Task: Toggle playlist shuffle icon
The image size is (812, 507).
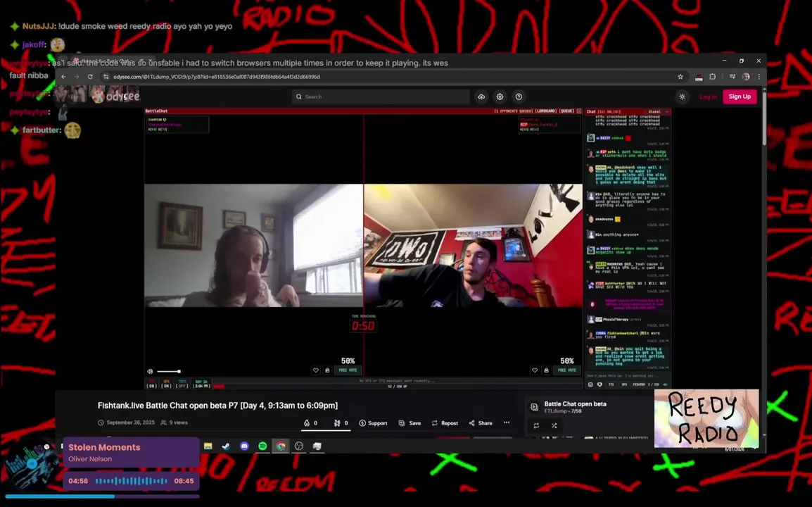Action: pyautogui.click(x=554, y=425)
